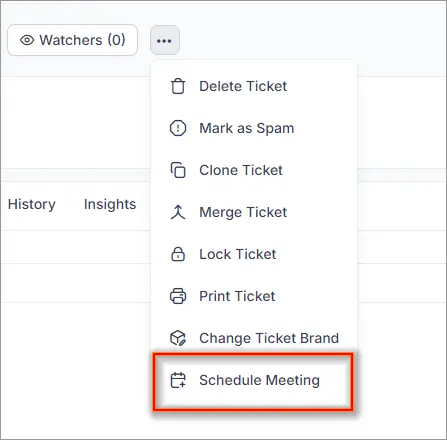
Task: Open the Watchers (0) button
Action: pyautogui.click(x=72, y=40)
